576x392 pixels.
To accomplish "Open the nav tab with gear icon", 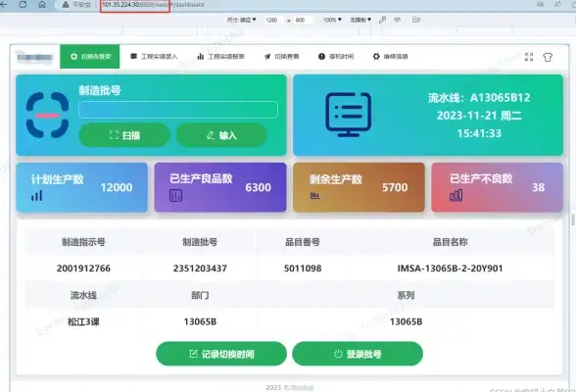I will click(391, 56).
